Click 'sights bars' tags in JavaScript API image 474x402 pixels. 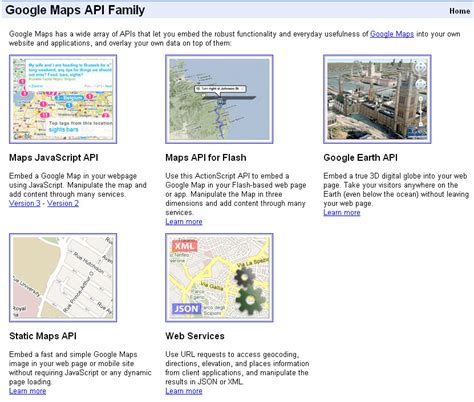(x=63, y=130)
